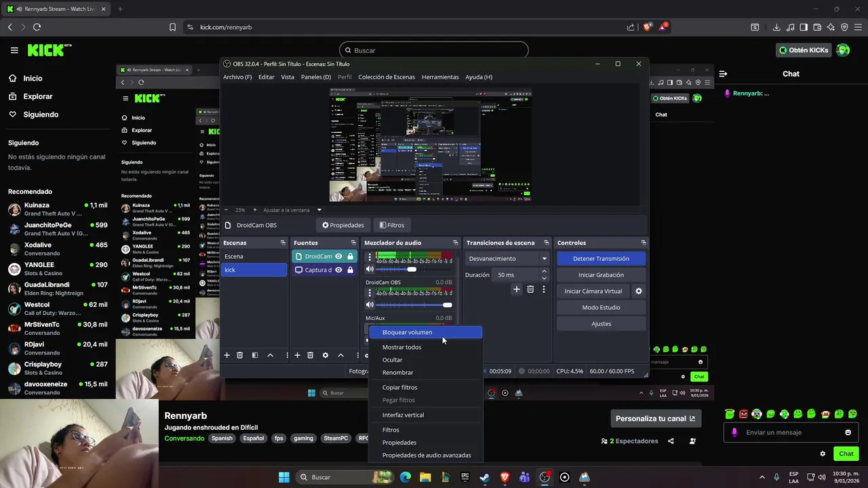Delete selected source with Fuentes trash icon
Image resolution: width=868 pixels, height=488 pixels.
[x=310, y=355]
